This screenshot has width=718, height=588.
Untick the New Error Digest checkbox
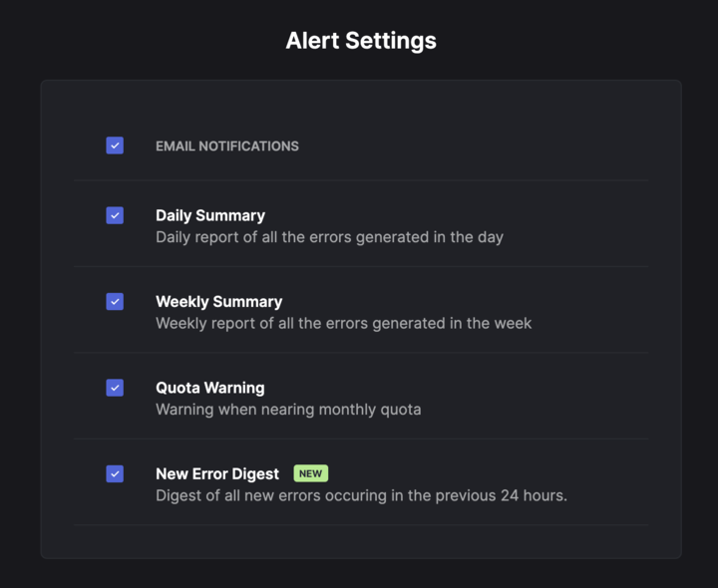115,473
